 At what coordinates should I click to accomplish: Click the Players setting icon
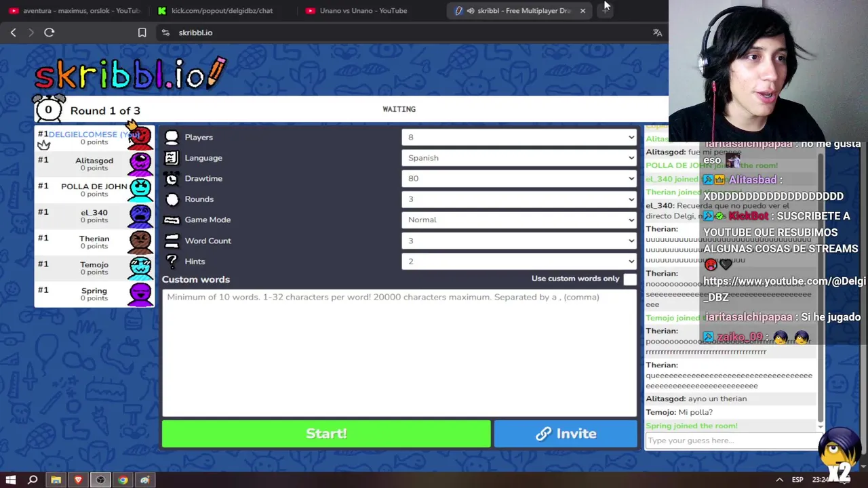point(172,138)
